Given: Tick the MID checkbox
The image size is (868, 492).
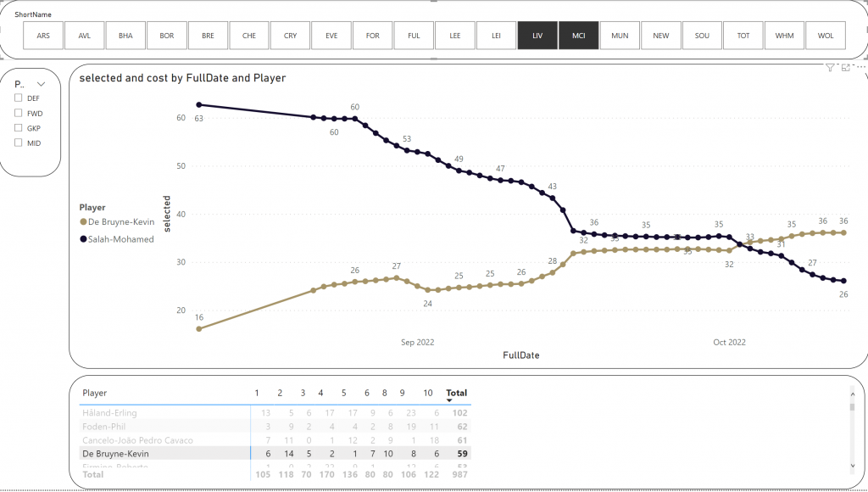Looking at the screenshot, I should (x=18, y=143).
